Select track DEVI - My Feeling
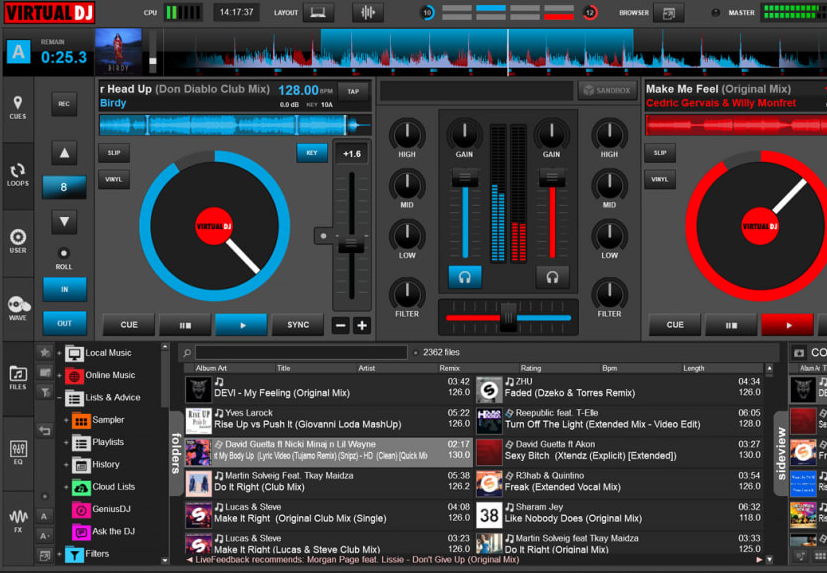827x573 pixels. tap(328, 388)
